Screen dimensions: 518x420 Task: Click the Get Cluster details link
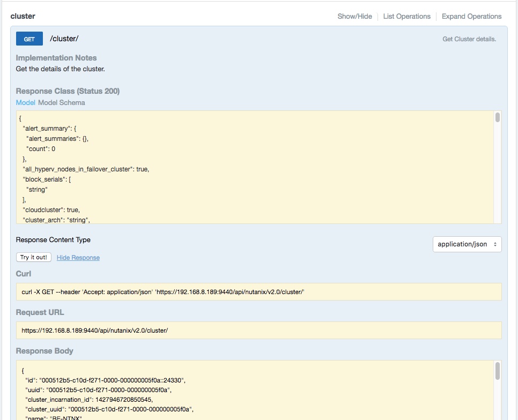(x=469, y=39)
